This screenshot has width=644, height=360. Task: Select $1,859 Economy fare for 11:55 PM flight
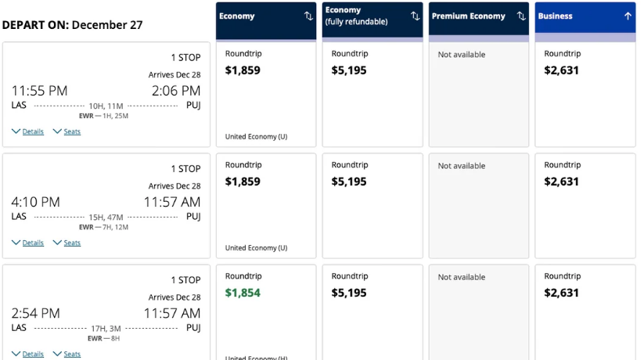pyautogui.click(x=266, y=94)
